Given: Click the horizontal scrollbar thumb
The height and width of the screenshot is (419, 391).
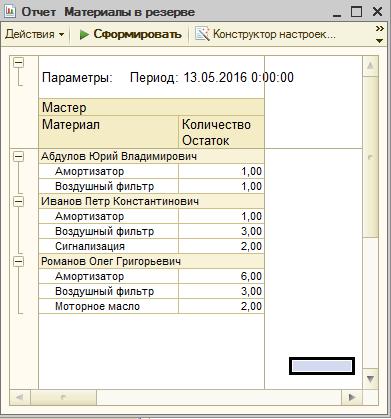Looking at the screenshot, I should (x=63, y=397).
